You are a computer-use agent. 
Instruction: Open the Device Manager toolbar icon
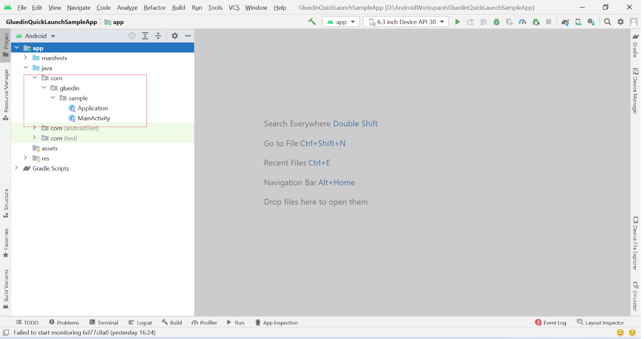coord(578,22)
